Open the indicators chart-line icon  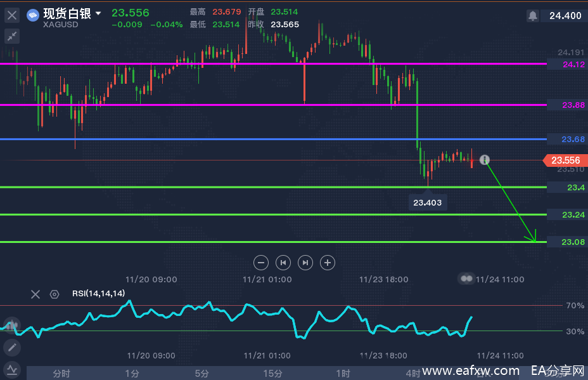tap(12, 369)
